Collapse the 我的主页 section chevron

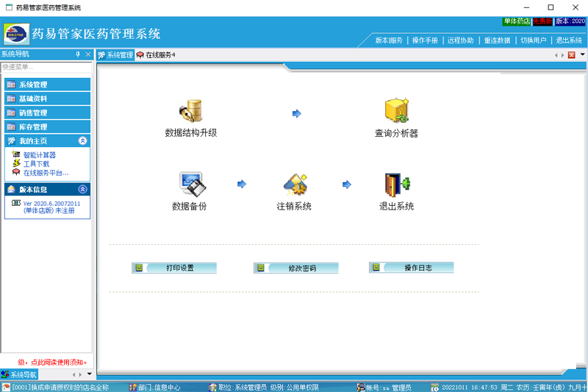pyautogui.click(x=82, y=140)
